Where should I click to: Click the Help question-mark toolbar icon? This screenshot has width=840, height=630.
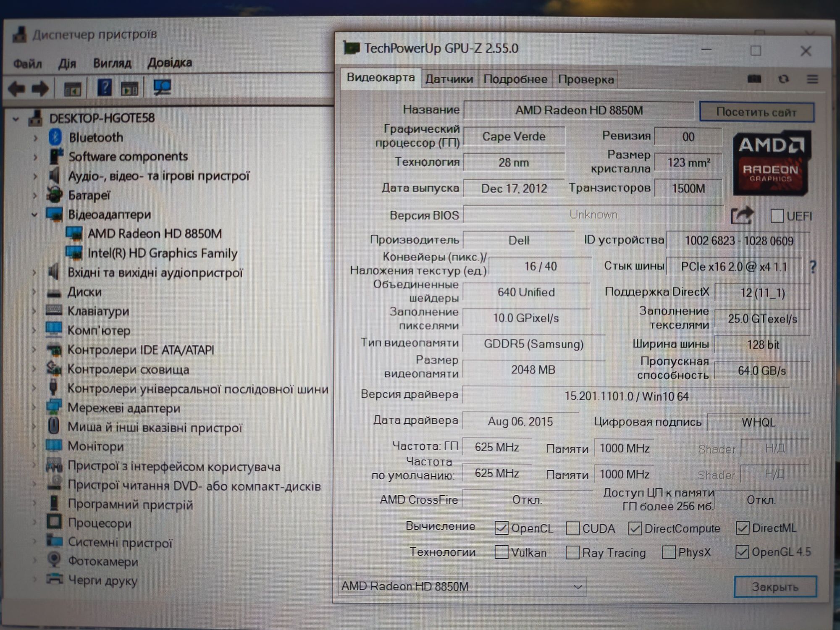(x=104, y=88)
